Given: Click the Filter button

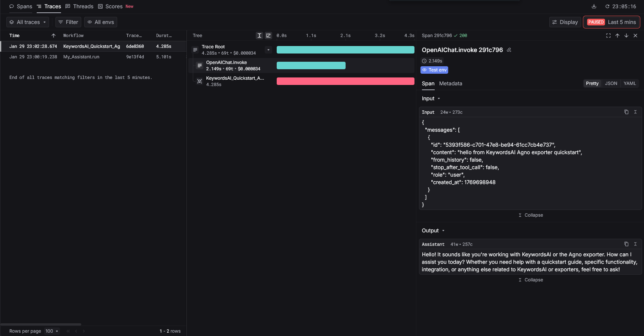Looking at the screenshot, I should [68, 22].
